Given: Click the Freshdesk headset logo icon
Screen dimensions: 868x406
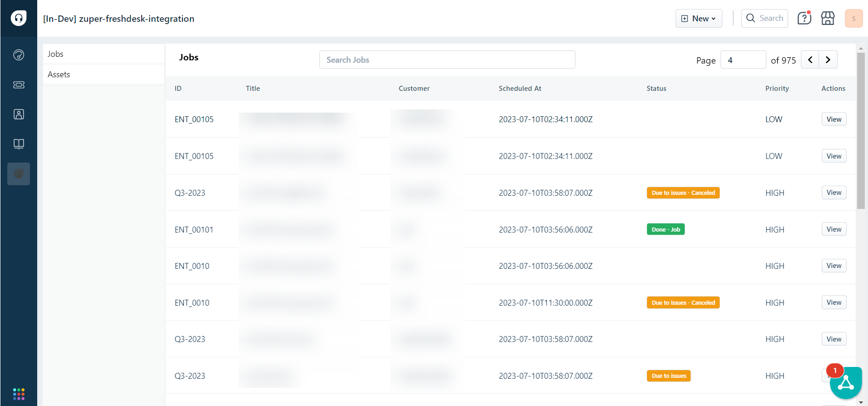Looking at the screenshot, I should click(19, 18).
